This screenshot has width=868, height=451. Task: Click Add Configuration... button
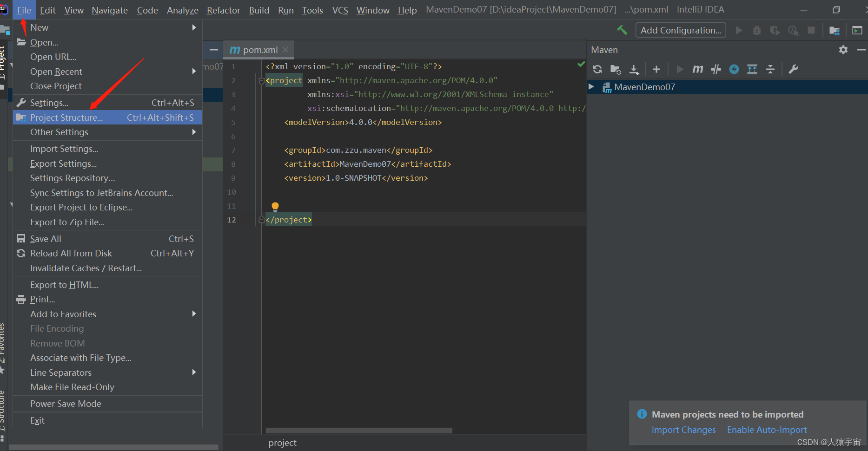(681, 30)
